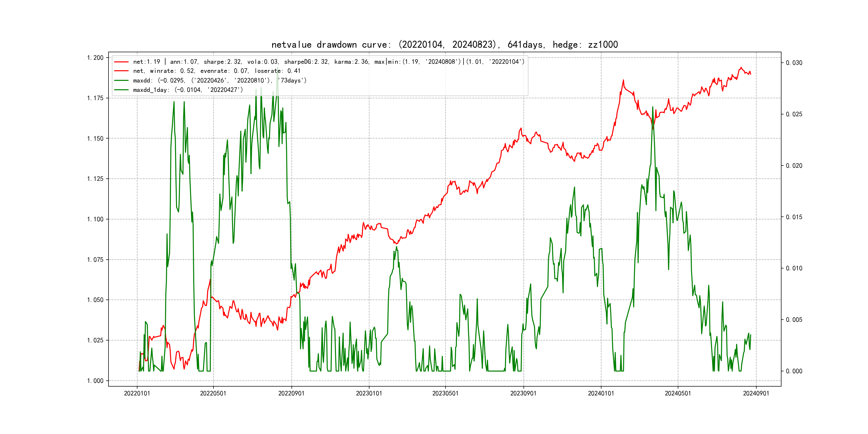Click the 20230501 x-axis date label
Viewport: 868px width, 434px height.
(x=445, y=393)
